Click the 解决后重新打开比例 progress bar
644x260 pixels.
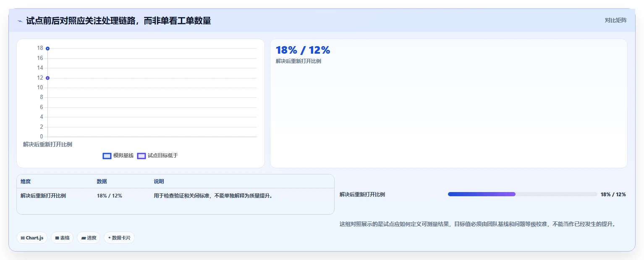522,194
